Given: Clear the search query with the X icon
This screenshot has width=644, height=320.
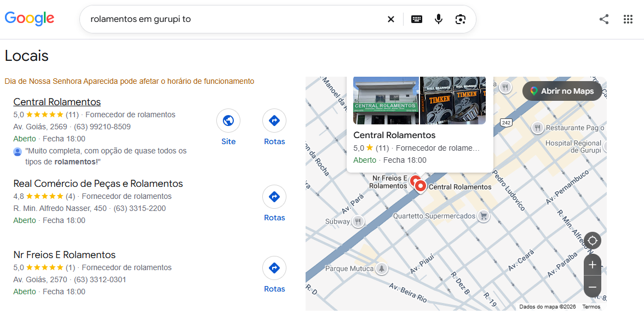Looking at the screenshot, I should (391, 19).
